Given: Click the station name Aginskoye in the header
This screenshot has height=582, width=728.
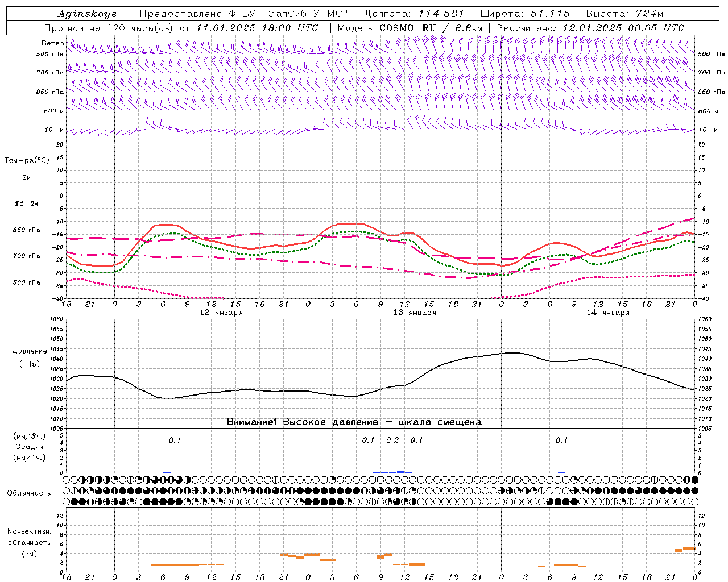Looking at the screenshot, I should [x=88, y=14].
